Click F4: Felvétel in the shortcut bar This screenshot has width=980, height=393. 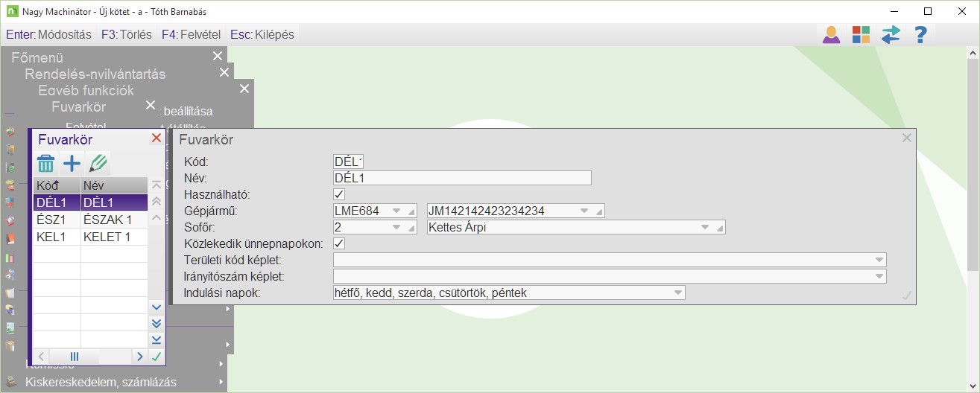(192, 34)
